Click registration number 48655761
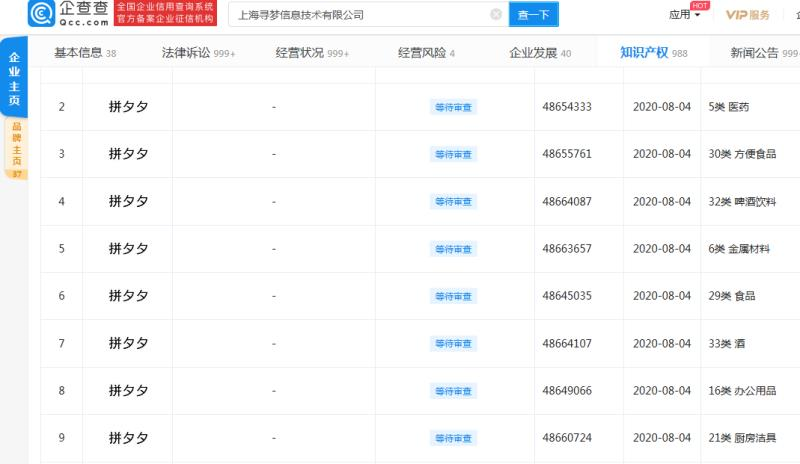Viewport: 800px width, 464px height. point(567,154)
